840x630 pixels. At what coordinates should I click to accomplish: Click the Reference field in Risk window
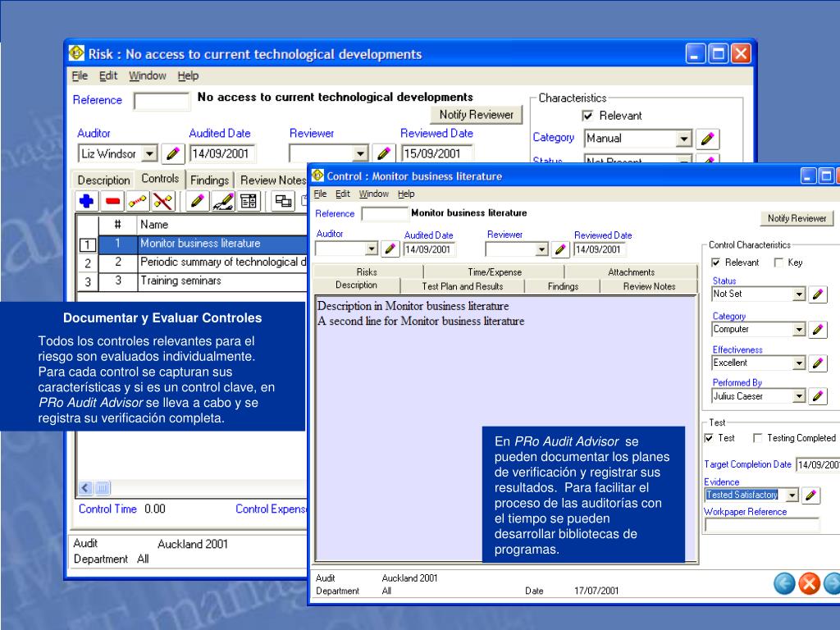[162, 101]
